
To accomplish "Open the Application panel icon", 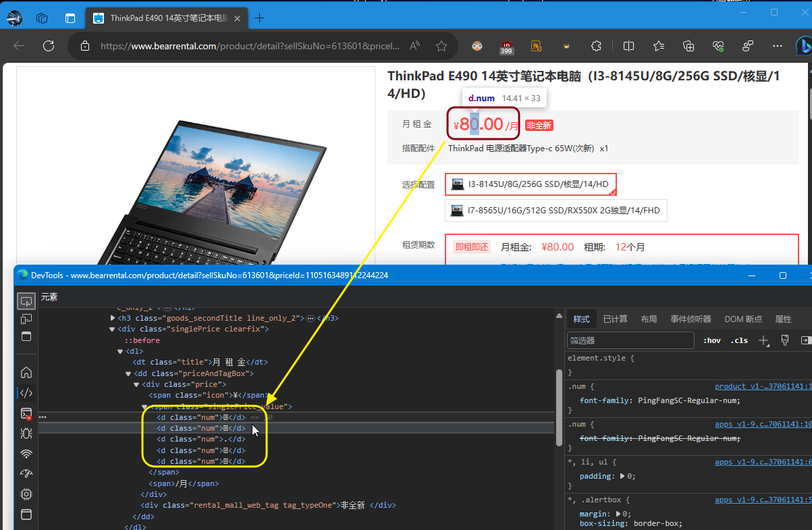I will (x=26, y=514).
